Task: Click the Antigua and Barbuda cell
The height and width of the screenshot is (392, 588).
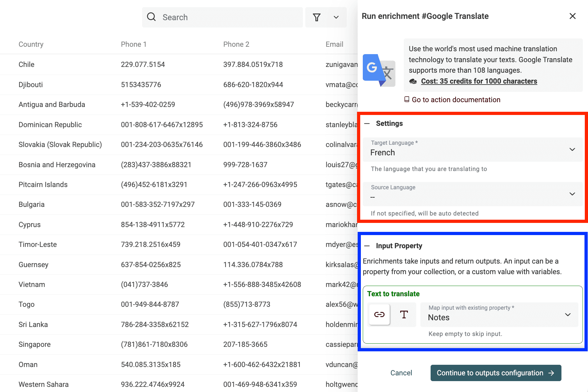Action: click(52, 104)
